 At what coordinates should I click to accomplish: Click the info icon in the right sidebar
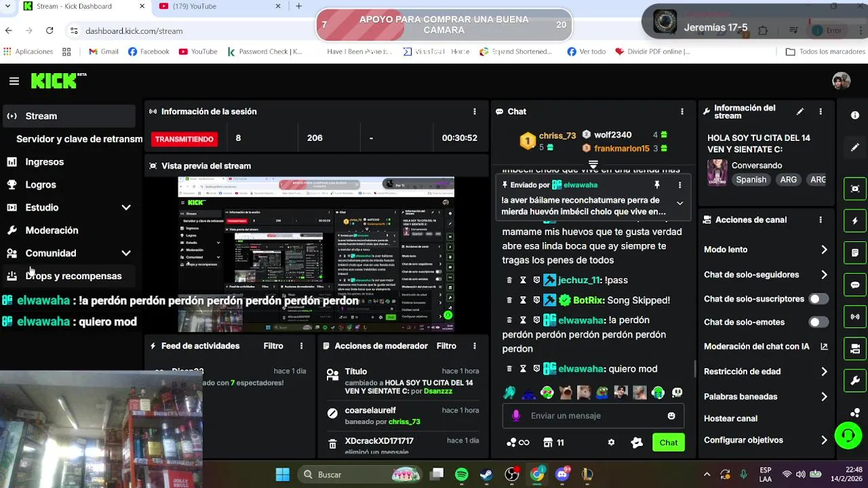(855, 116)
